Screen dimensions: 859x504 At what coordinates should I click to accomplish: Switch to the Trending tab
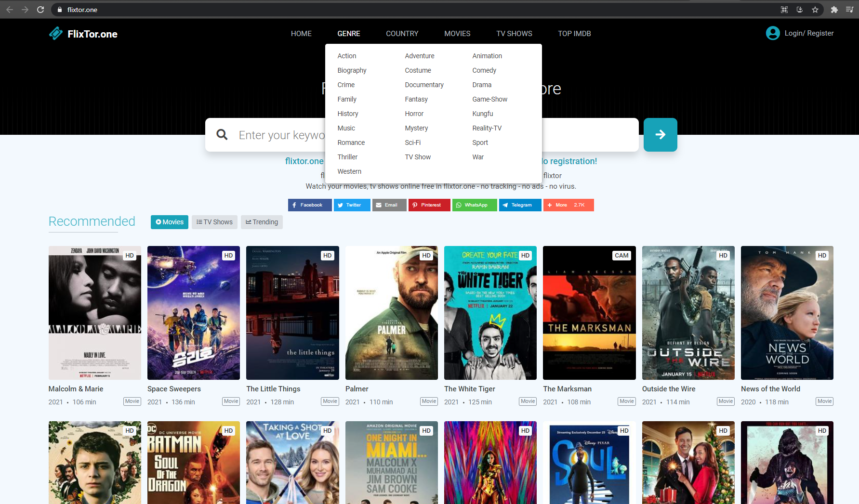point(262,222)
